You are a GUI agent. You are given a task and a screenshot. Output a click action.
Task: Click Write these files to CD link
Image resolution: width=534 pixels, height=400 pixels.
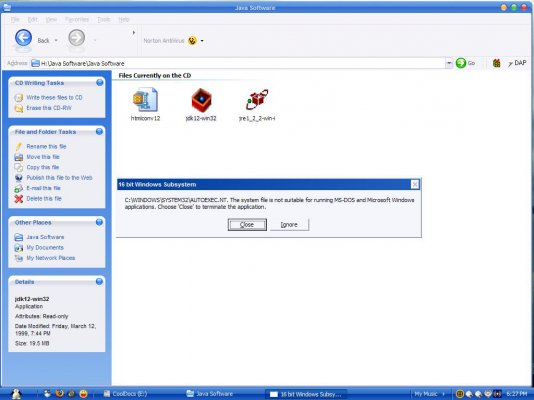54,97
